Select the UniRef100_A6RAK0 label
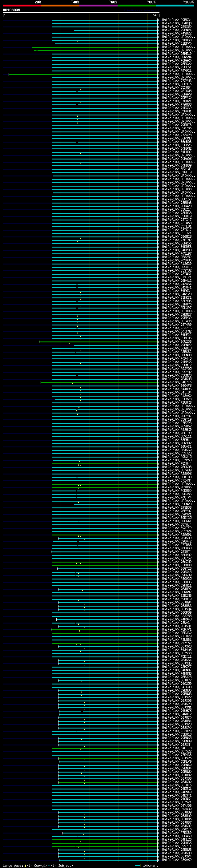The width and height of the screenshot is (197, 868). 177,60
